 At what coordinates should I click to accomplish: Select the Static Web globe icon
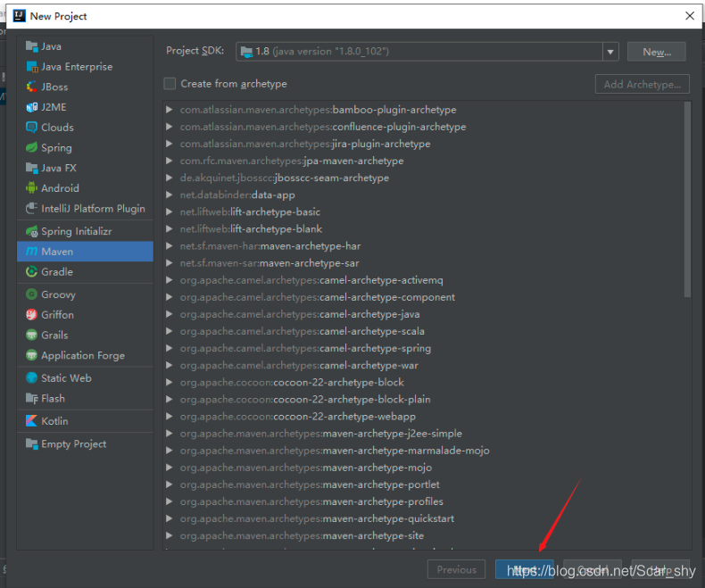pyautogui.click(x=31, y=378)
